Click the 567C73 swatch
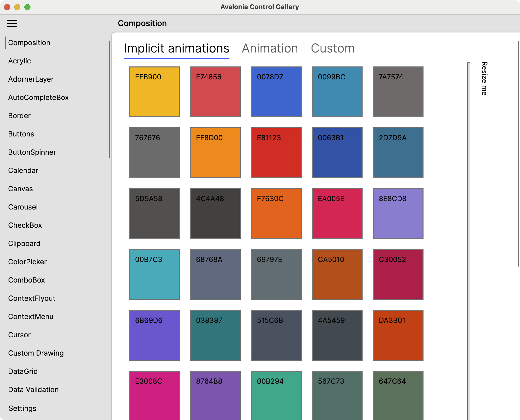The image size is (520, 420). pyautogui.click(x=337, y=395)
